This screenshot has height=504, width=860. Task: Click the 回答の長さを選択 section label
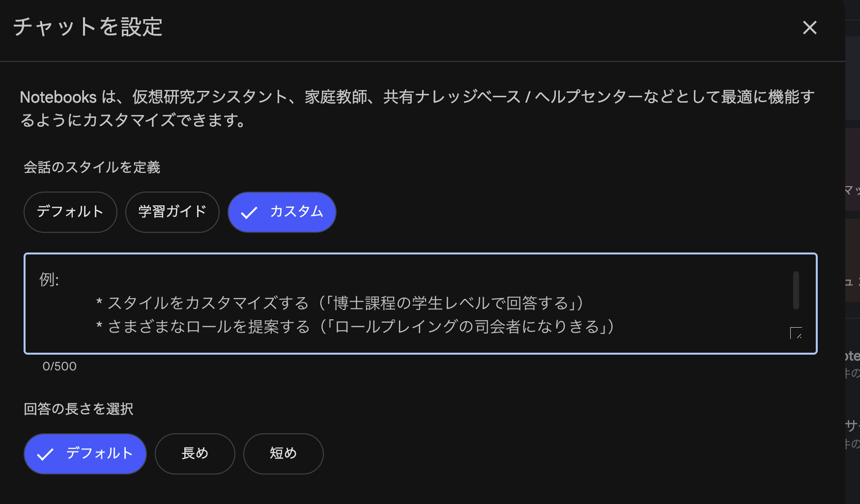[79, 409]
